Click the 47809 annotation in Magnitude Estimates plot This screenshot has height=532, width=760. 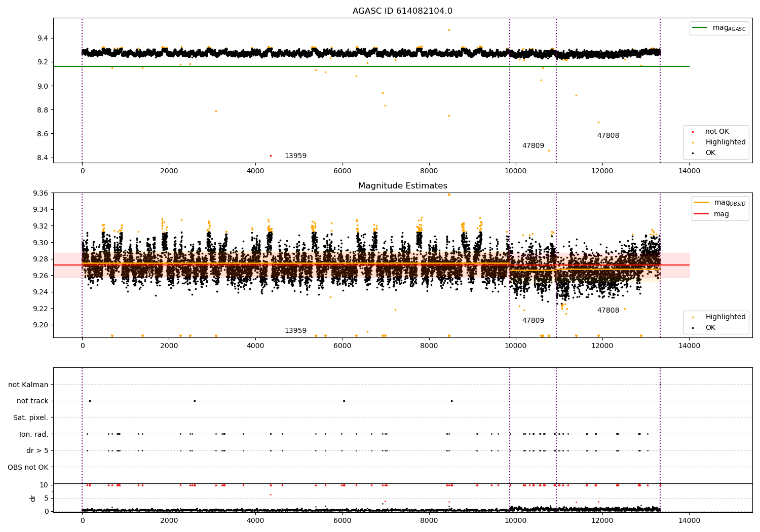533,321
